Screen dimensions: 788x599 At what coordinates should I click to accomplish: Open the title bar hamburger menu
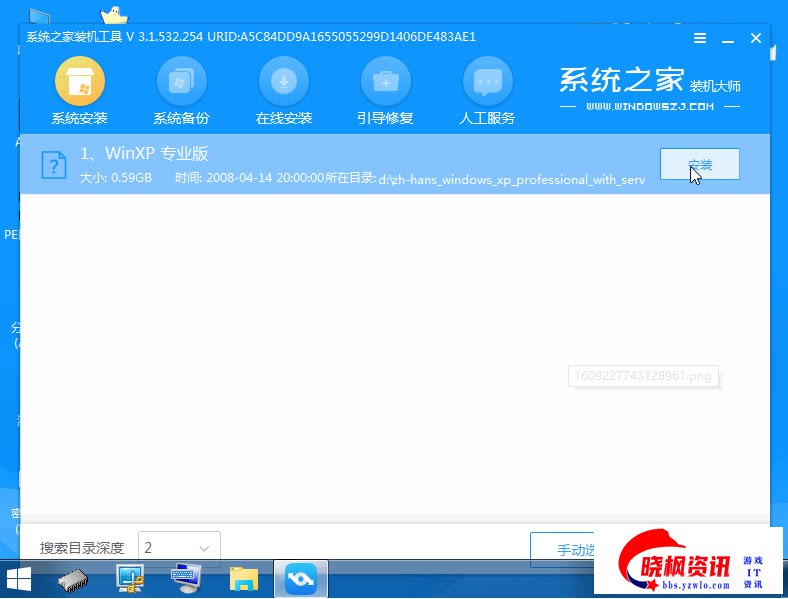701,37
